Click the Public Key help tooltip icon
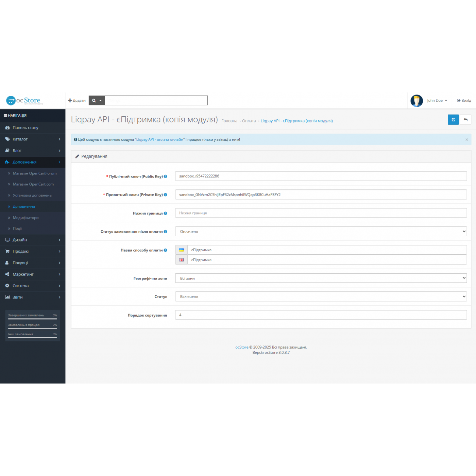476x476 pixels. (x=166, y=176)
